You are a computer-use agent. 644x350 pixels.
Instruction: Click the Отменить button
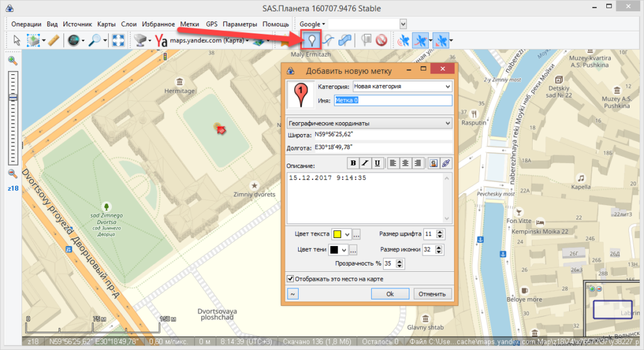431,293
